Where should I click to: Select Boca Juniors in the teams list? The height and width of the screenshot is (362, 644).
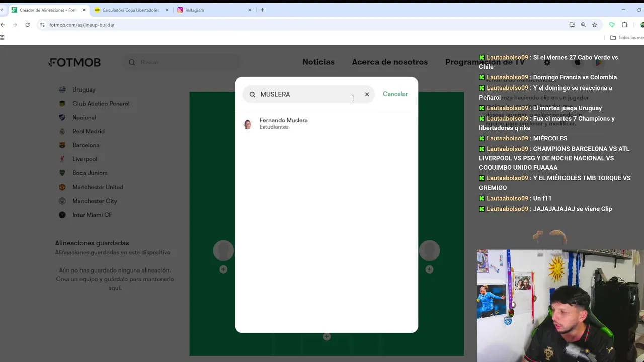point(90,173)
